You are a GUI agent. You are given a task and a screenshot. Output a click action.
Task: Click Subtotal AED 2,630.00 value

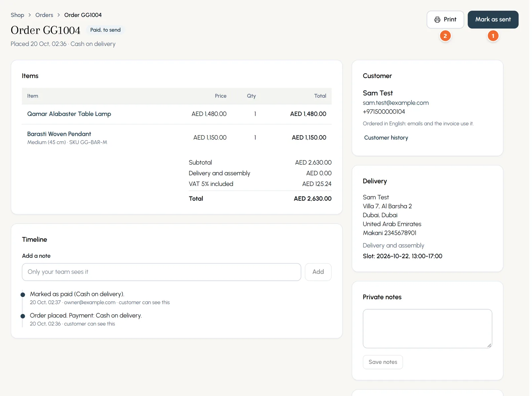click(313, 162)
